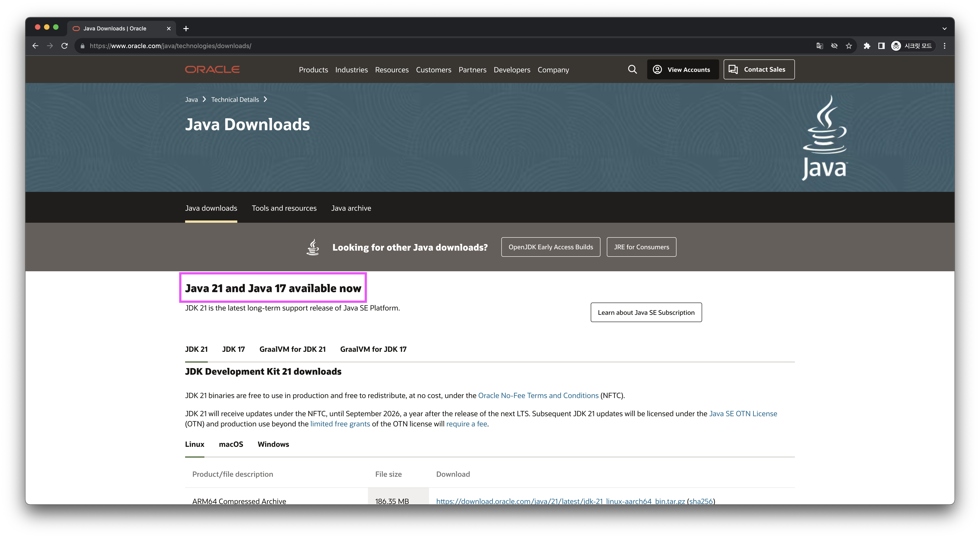Open the Customers navigation menu
The height and width of the screenshot is (538, 980).
(433, 70)
